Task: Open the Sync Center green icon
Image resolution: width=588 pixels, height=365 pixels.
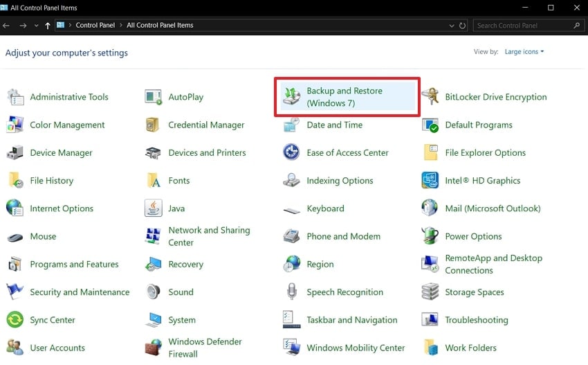Action: coord(15,319)
